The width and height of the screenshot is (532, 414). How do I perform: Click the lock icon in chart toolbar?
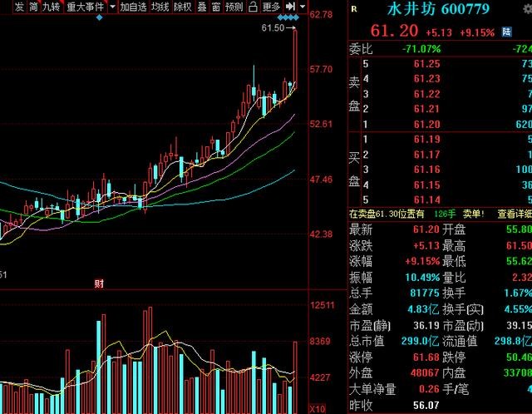tap(253, 7)
